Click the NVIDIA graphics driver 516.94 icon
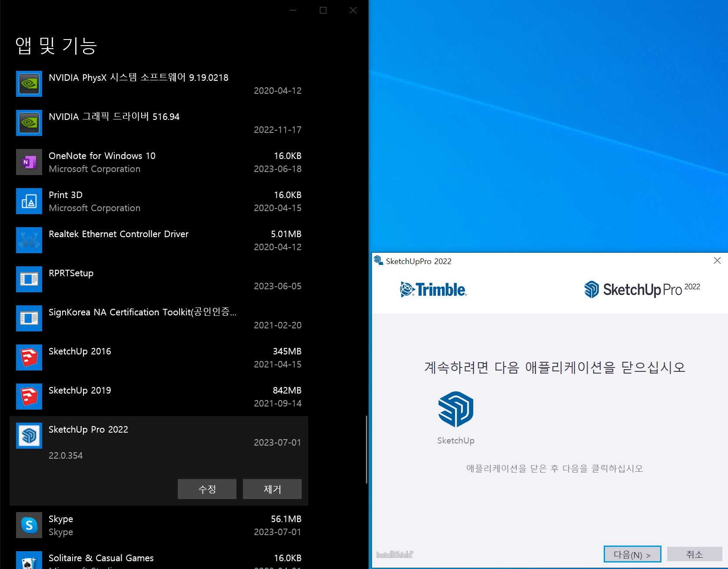728x569 pixels. pyautogui.click(x=29, y=123)
